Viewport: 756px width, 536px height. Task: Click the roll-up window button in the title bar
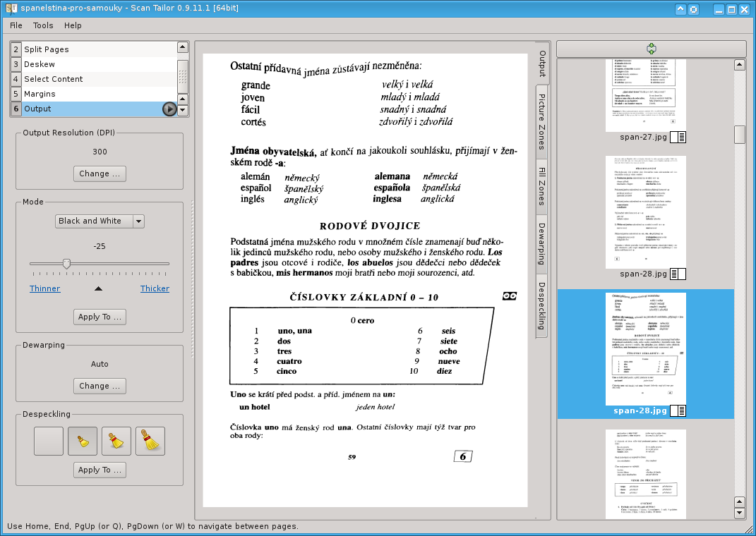click(x=680, y=9)
